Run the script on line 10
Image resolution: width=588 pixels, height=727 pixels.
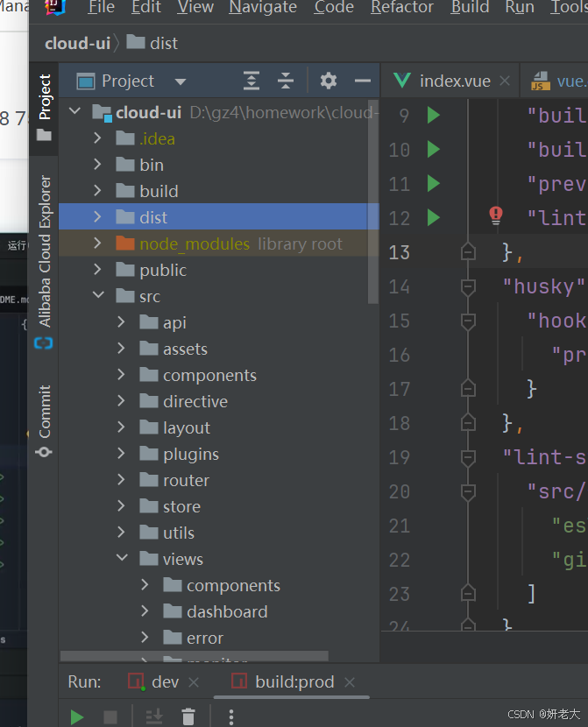[433, 149]
